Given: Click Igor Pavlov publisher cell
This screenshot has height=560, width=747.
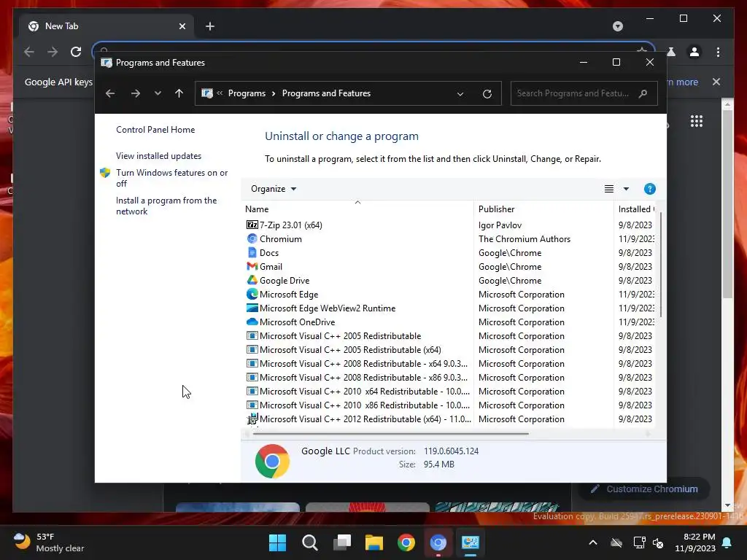Looking at the screenshot, I should tap(500, 225).
